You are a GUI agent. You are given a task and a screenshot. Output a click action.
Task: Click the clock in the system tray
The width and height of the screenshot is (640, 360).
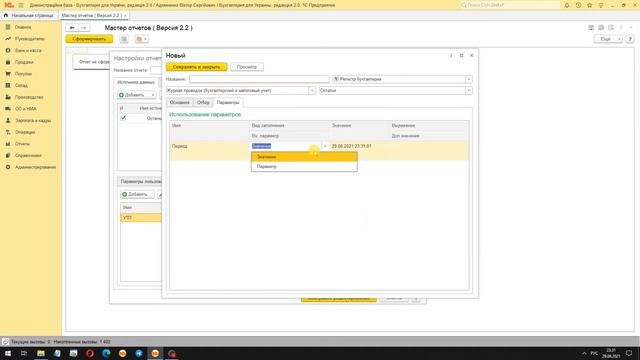click(611, 353)
